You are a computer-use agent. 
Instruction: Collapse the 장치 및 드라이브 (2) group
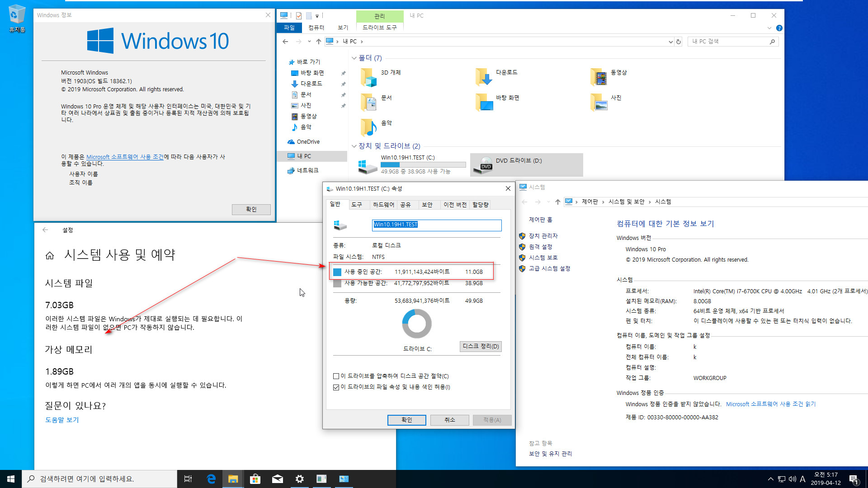pos(354,146)
